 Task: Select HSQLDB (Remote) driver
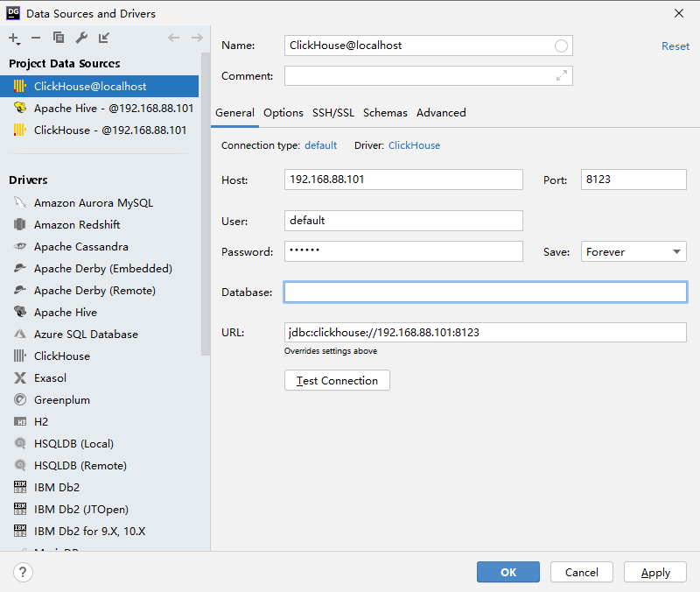click(x=99, y=466)
